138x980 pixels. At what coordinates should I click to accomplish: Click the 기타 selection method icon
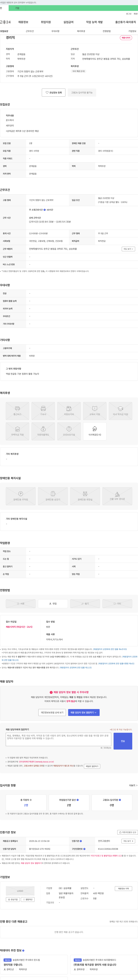coord(117,603)
